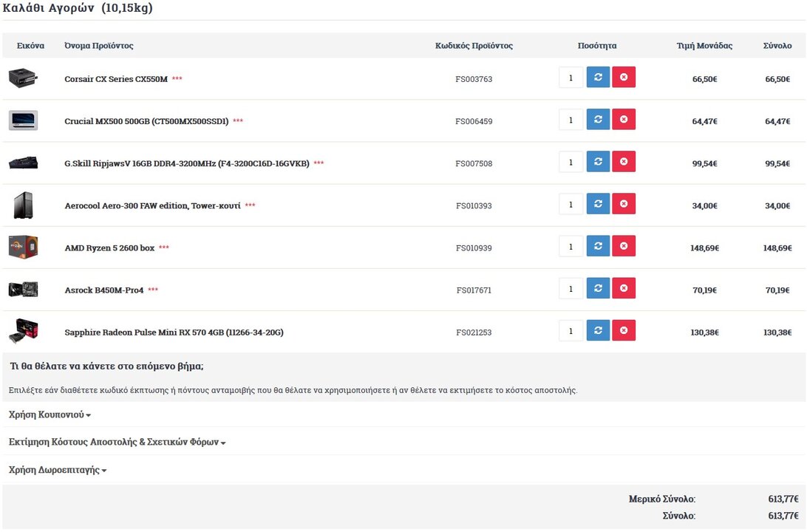Open Sapphire Radeon Pulse Mini RX 570 product page

(174, 332)
